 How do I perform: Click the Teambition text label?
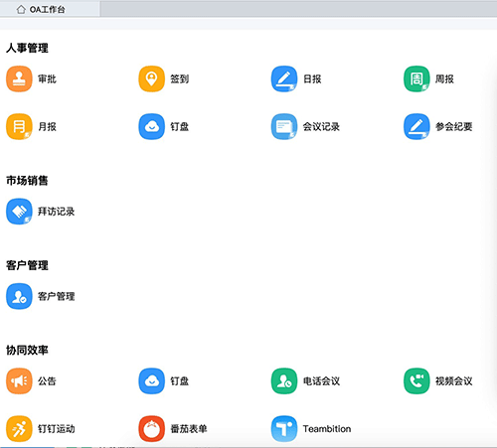point(327,429)
